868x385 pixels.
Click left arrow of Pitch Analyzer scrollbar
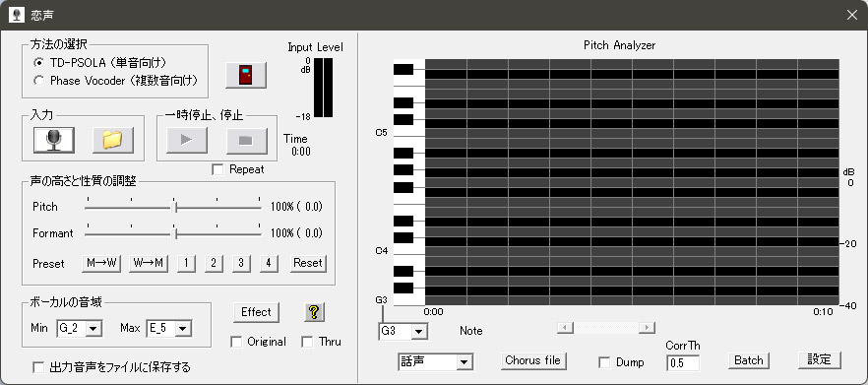coord(565,328)
